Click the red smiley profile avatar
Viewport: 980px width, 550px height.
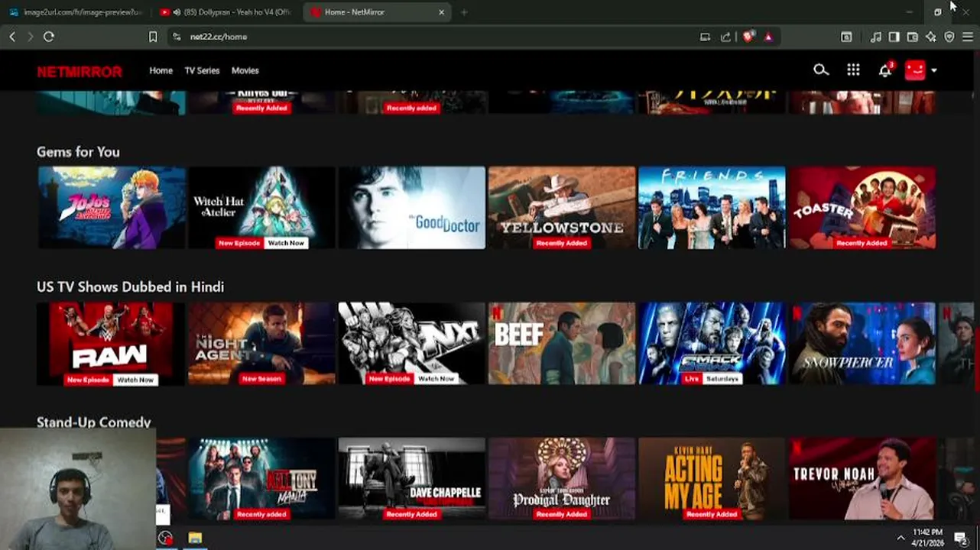(915, 70)
